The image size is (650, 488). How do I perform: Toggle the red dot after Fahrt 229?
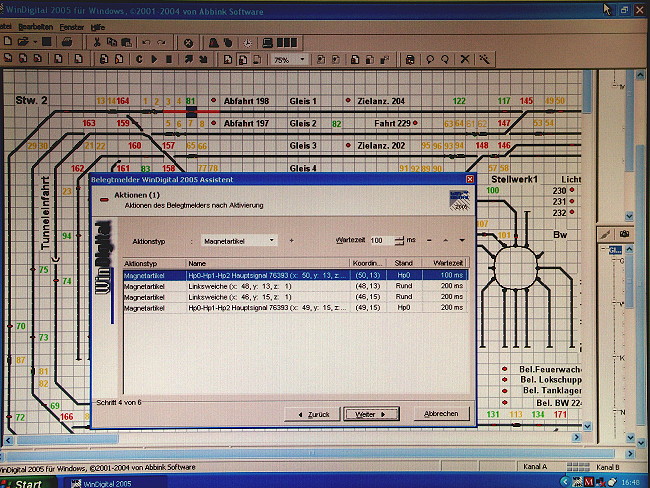pyautogui.click(x=415, y=123)
